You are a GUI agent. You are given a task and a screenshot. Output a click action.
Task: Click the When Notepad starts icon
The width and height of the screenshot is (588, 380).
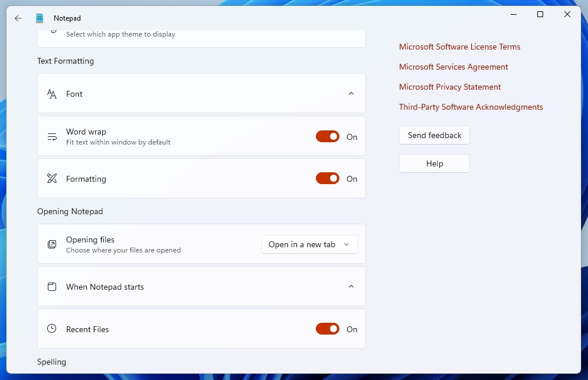click(x=51, y=286)
